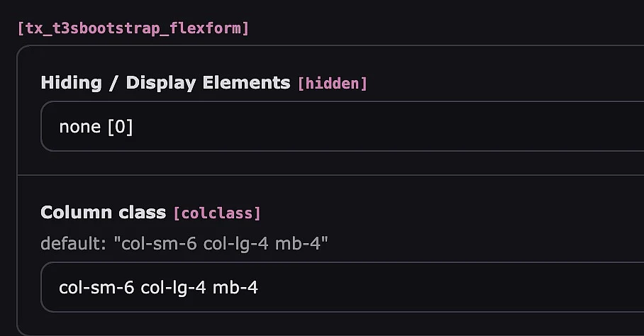
Task: Click the "Hiding / Display Elements" label
Action: 165,82
